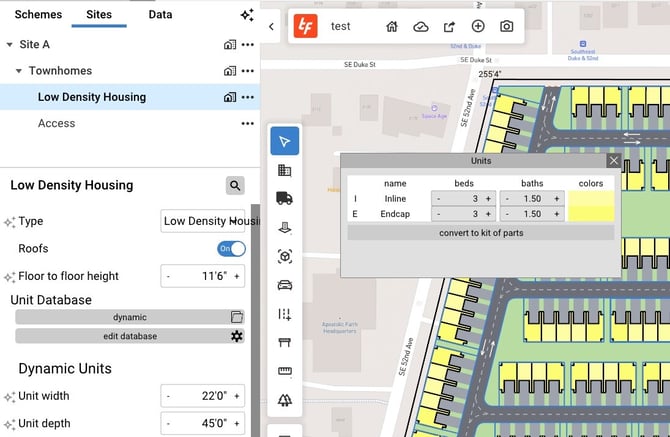Click the camera screenshot icon

507,26
